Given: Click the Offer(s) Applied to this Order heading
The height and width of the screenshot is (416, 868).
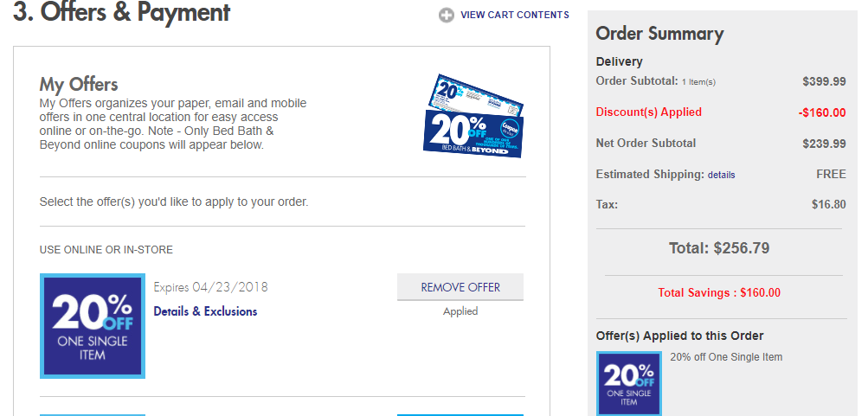Looking at the screenshot, I should [680, 336].
